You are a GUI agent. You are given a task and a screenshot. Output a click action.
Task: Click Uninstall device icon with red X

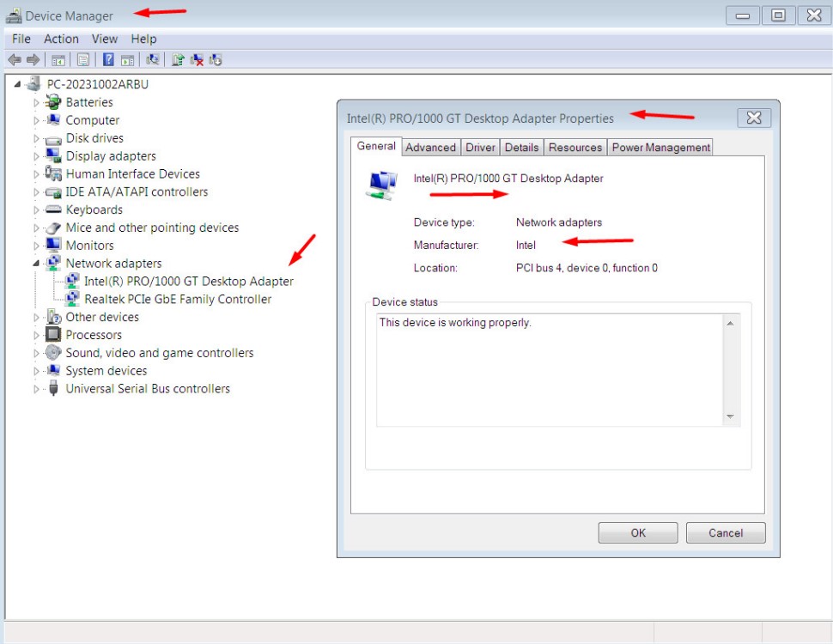tap(197, 60)
